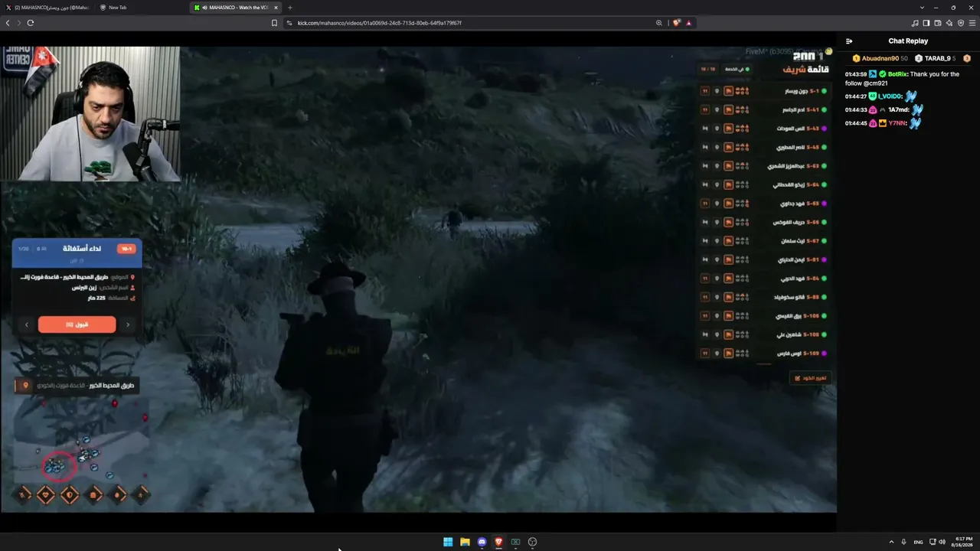
Task: Go to next dispatch call arrow
Action: (x=128, y=324)
